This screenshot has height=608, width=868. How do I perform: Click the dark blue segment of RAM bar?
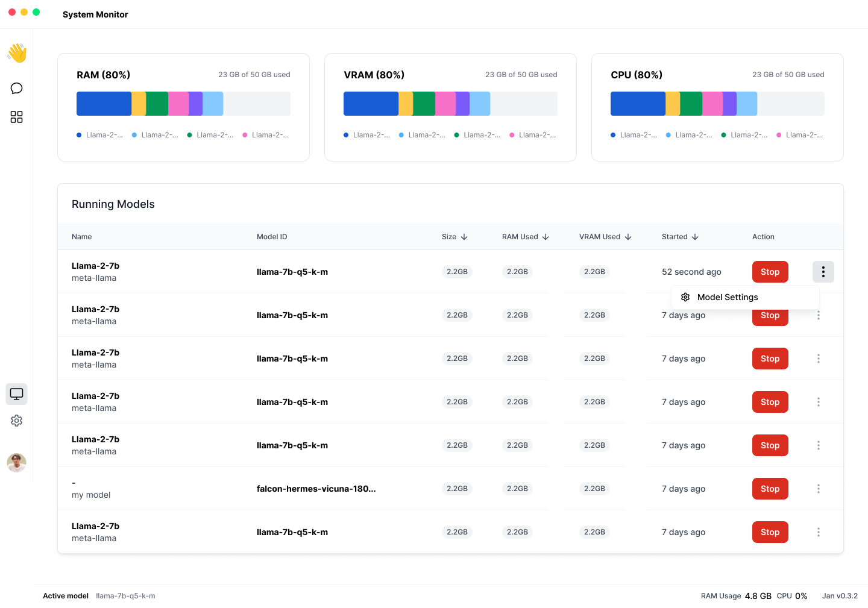[104, 104]
